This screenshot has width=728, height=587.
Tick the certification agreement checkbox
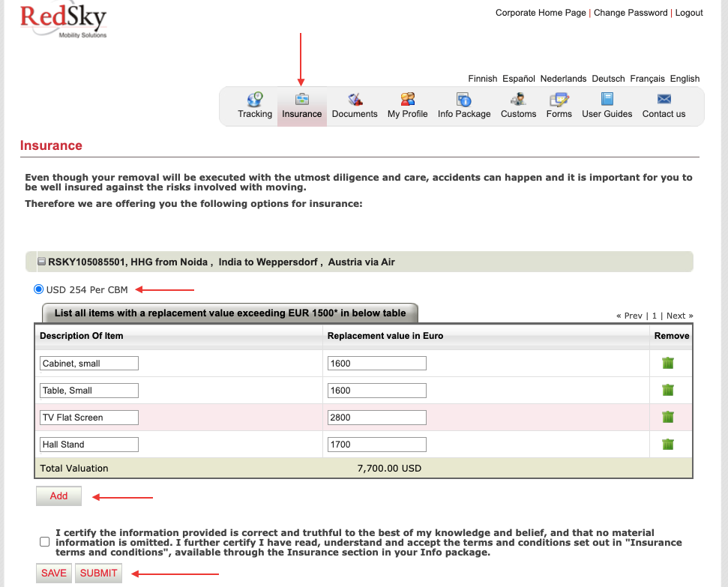(x=44, y=542)
